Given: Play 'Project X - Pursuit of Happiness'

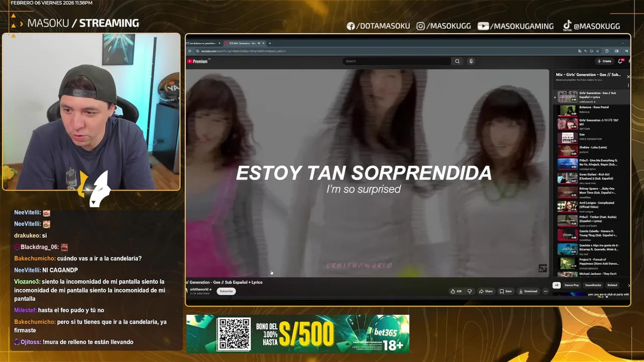Looking at the screenshot, I should pyautogui.click(x=591, y=263).
